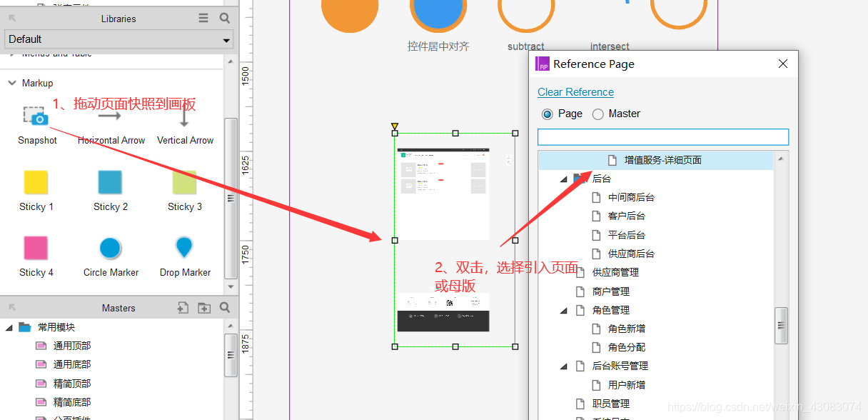Select master 精简底部
Screen dimensions: 868x420
pos(72,402)
